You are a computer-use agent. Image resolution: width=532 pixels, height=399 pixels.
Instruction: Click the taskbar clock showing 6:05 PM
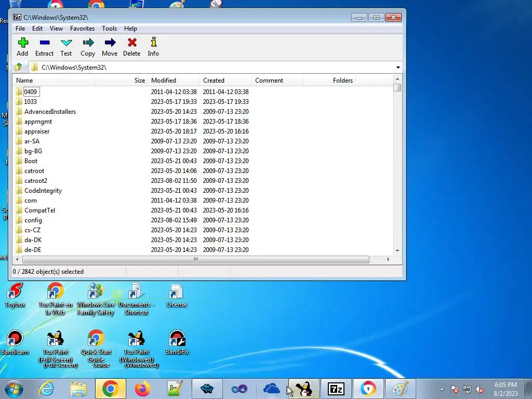pyautogui.click(x=506, y=389)
